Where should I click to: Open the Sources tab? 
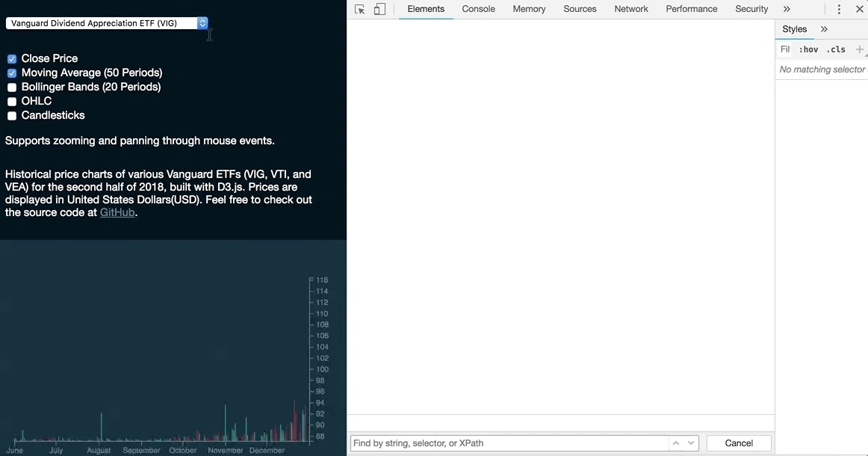(580, 10)
